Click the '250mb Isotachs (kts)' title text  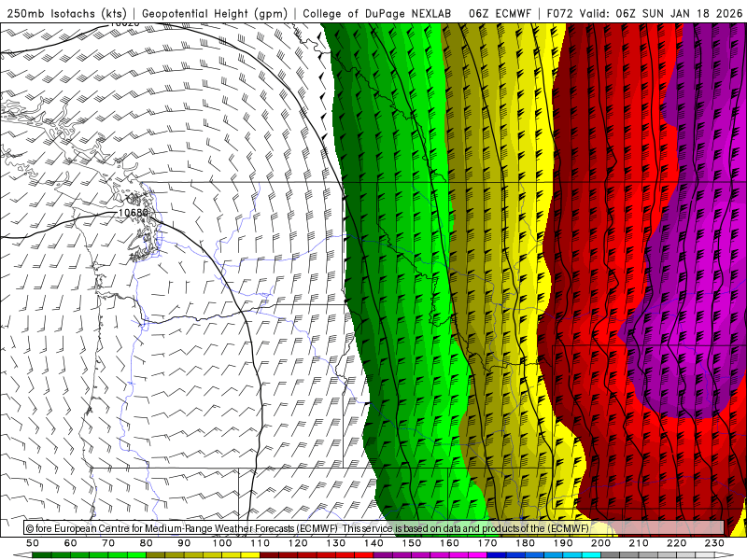(x=67, y=14)
